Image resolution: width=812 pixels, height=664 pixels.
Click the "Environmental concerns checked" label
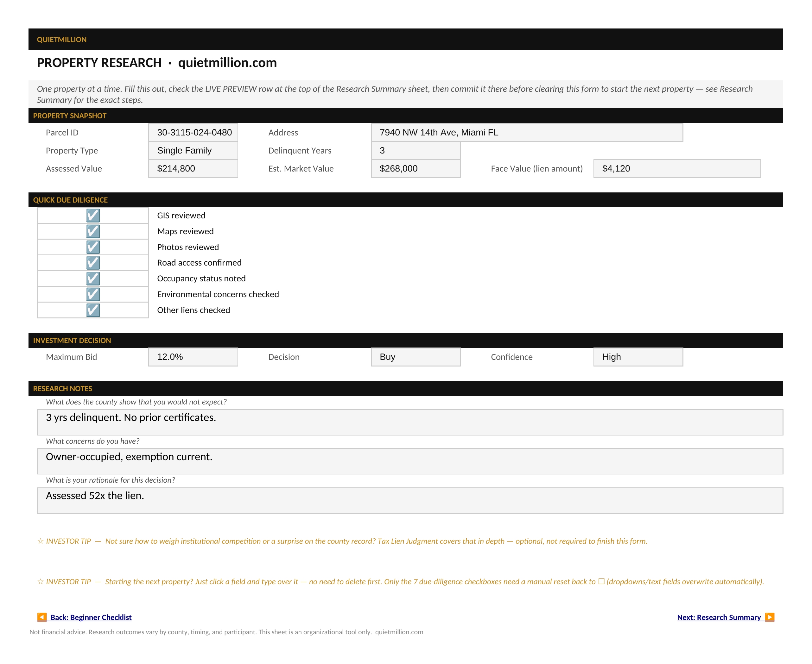pos(218,294)
